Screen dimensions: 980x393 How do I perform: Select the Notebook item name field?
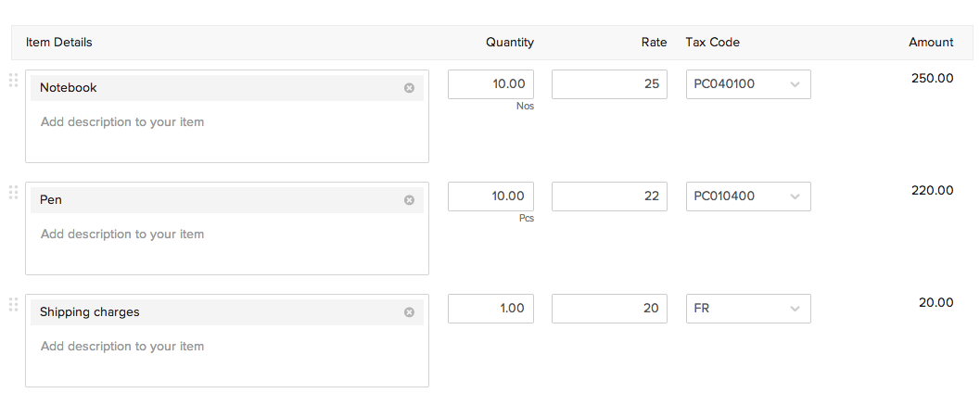coord(213,88)
